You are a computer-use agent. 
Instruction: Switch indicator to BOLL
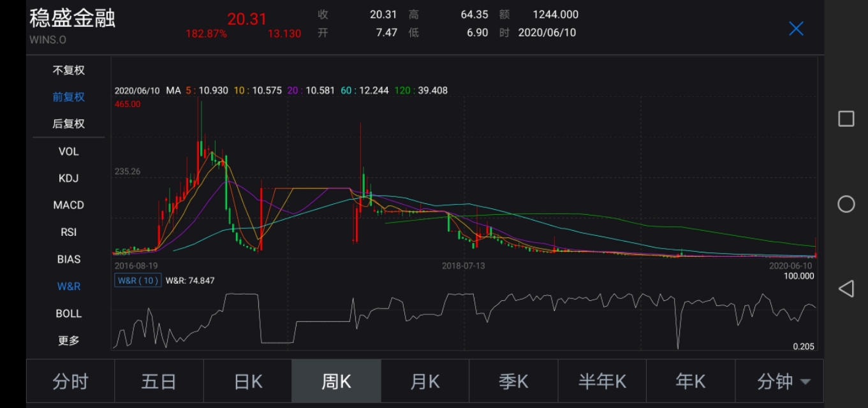point(68,314)
